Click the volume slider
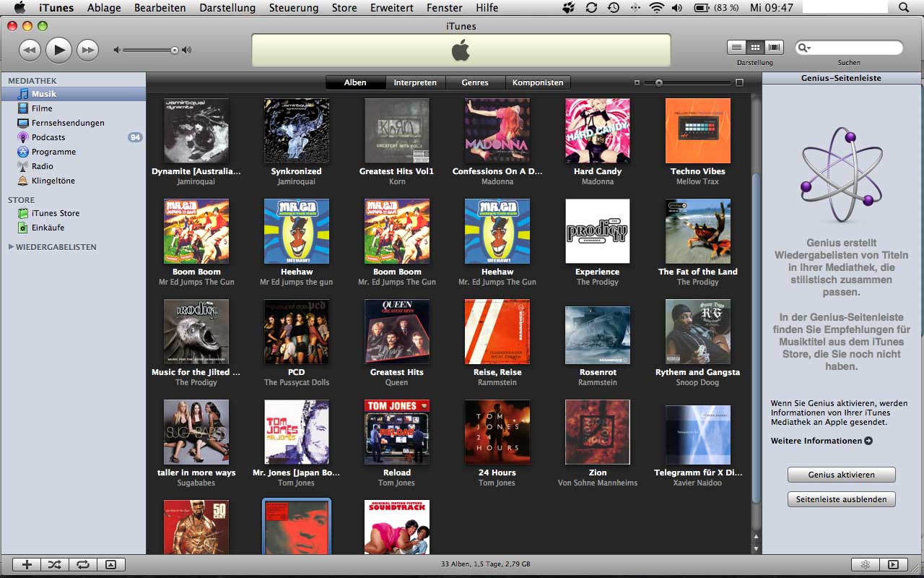The height and width of the screenshot is (578, 924). 149,50
